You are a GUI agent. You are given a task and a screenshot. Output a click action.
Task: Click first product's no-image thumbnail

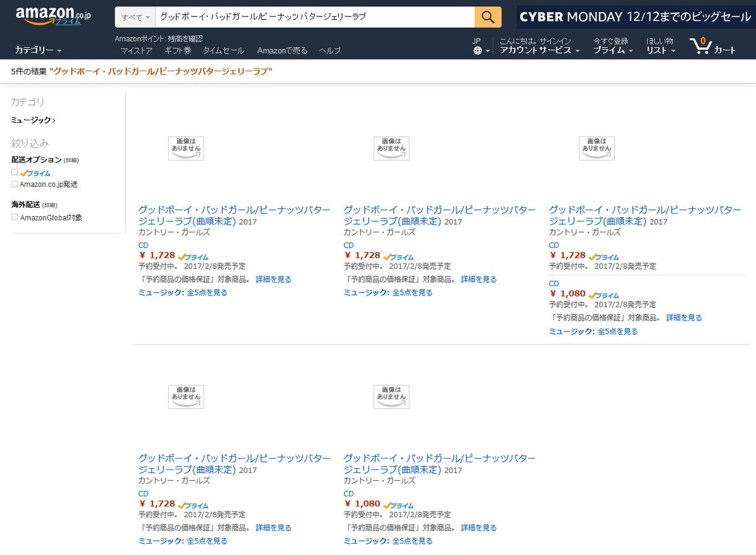pyautogui.click(x=186, y=148)
